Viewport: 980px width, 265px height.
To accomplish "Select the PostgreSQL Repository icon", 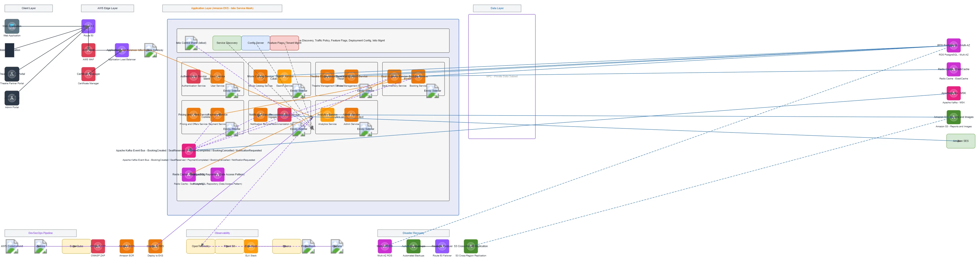I will pyautogui.click(x=217, y=175).
